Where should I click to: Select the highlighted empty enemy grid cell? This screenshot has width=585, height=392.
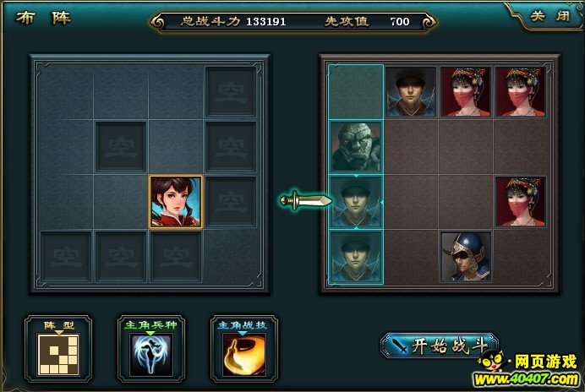[356, 92]
